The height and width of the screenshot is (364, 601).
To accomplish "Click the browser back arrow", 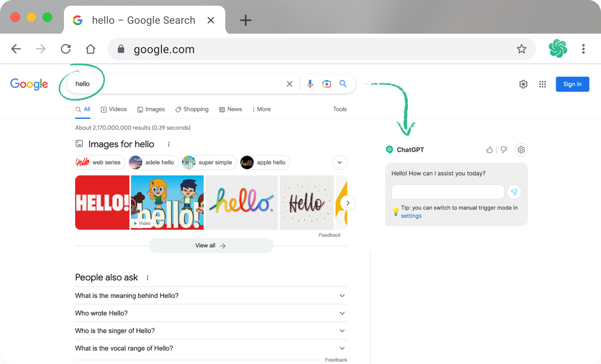I will point(16,48).
